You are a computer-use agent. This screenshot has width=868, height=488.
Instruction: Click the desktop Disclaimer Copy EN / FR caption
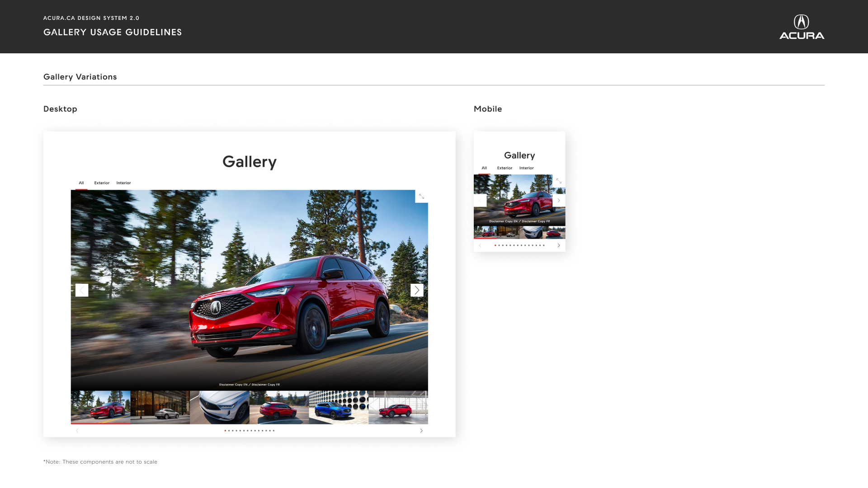[x=250, y=385]
